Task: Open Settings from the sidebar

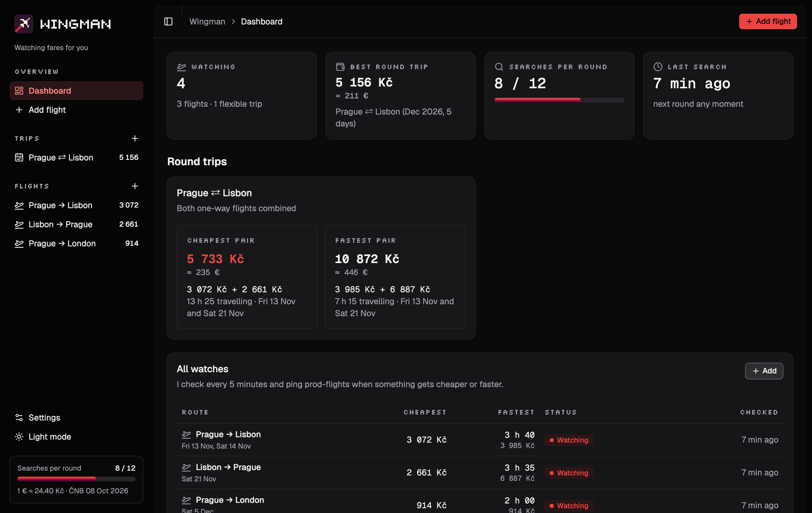Action: (76, 418)
